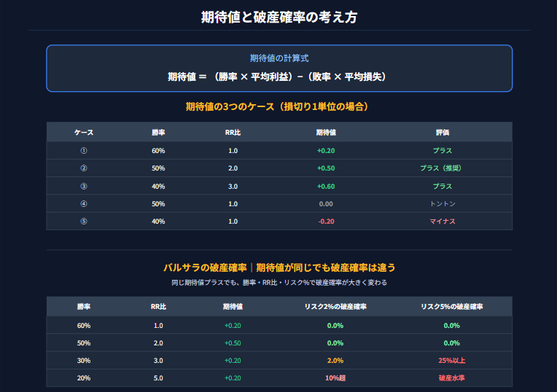Click the リスク5%の破産確率 column header
Viewport: 557px width, 392px height.
(x=451, y=307)
